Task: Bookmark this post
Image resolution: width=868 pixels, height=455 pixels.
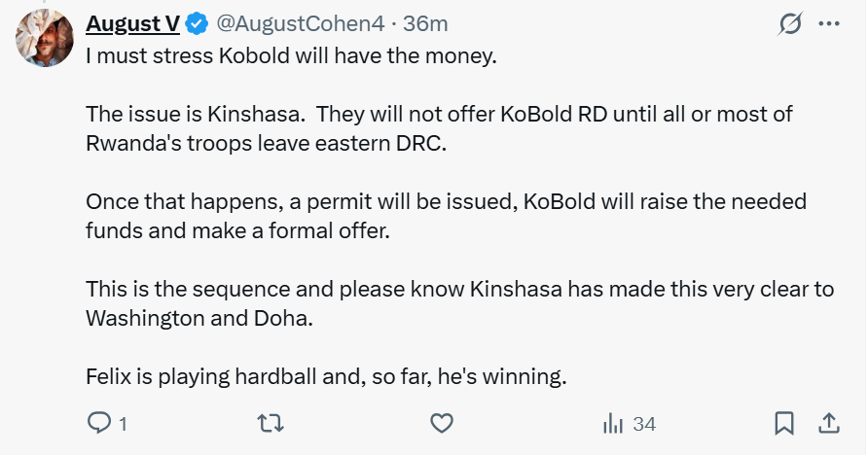Action: [x=784, y=423]
